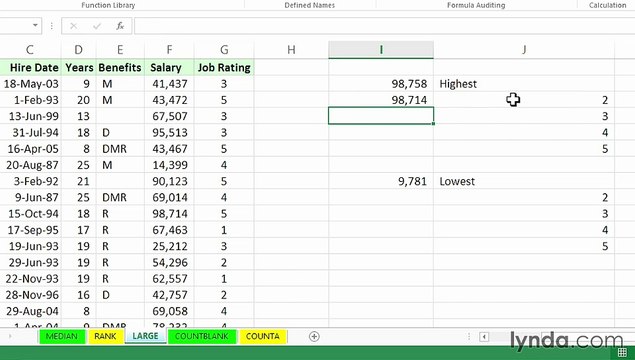Select salary cell 42,757
The image size is (635, 360).
(169, 295)
